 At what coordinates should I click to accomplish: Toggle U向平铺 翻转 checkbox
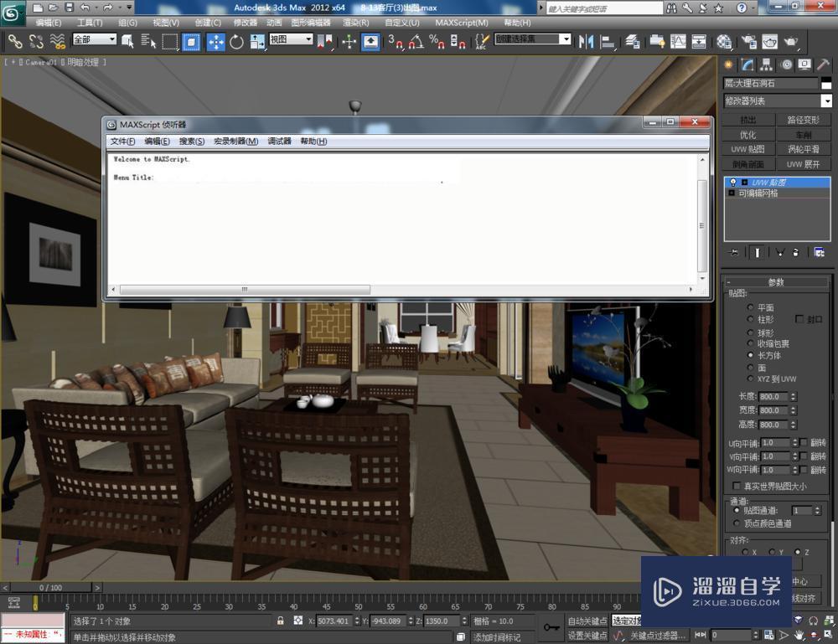(804, 442)
